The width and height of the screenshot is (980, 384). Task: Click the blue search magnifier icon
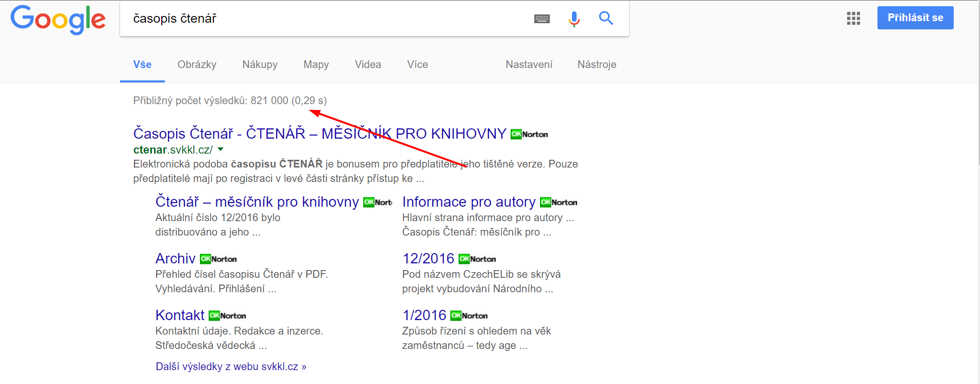coord(606,19)
